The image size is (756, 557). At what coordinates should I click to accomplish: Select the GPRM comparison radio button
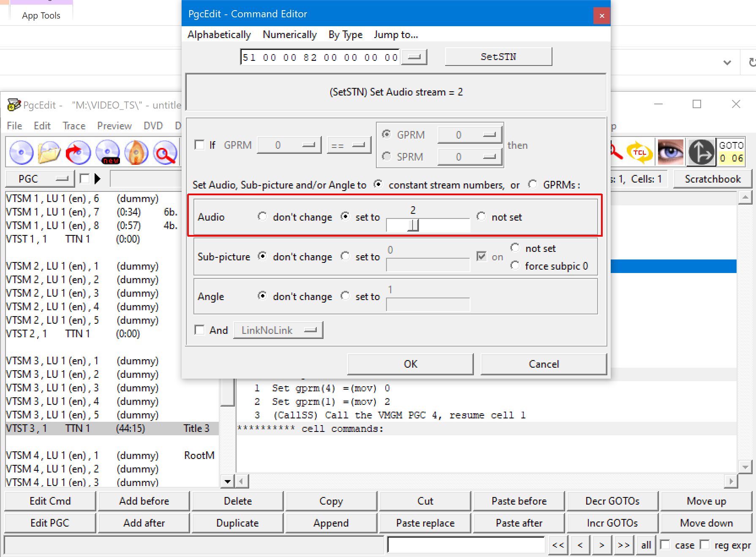click(x=386, y=134)
